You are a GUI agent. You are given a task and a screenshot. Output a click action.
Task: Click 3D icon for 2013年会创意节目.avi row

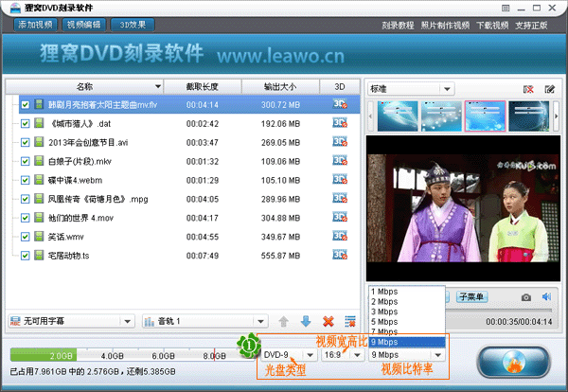340,142
